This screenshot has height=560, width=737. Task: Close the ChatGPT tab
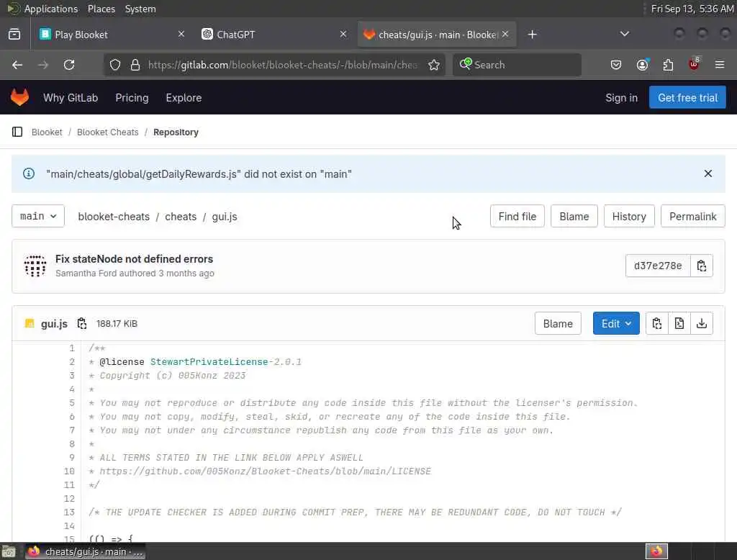pyautogui.click(x=343, y=34)
